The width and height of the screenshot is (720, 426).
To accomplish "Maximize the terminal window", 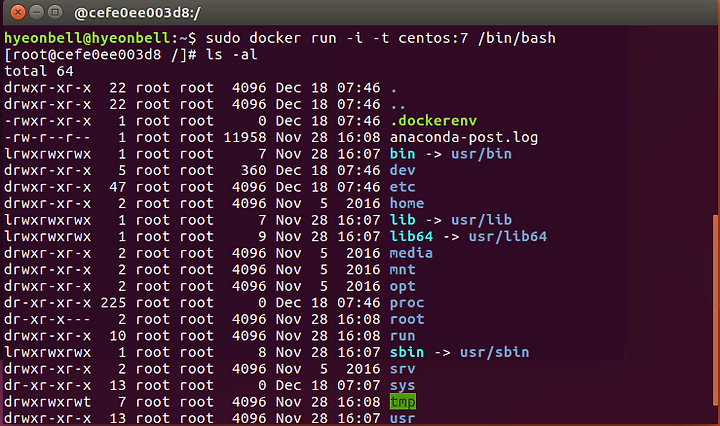I will (x=55, y=12).
